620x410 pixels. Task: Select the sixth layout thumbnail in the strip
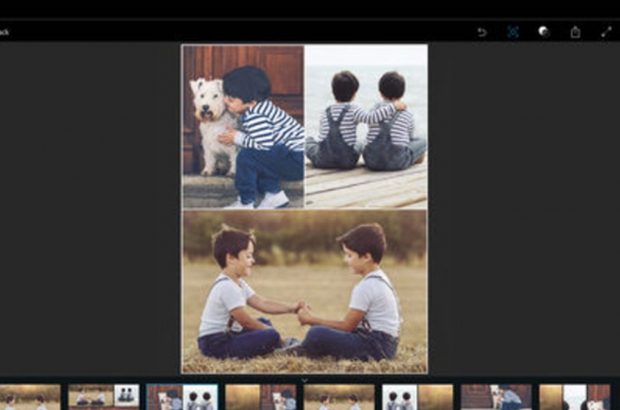click(x=417, y=397)
